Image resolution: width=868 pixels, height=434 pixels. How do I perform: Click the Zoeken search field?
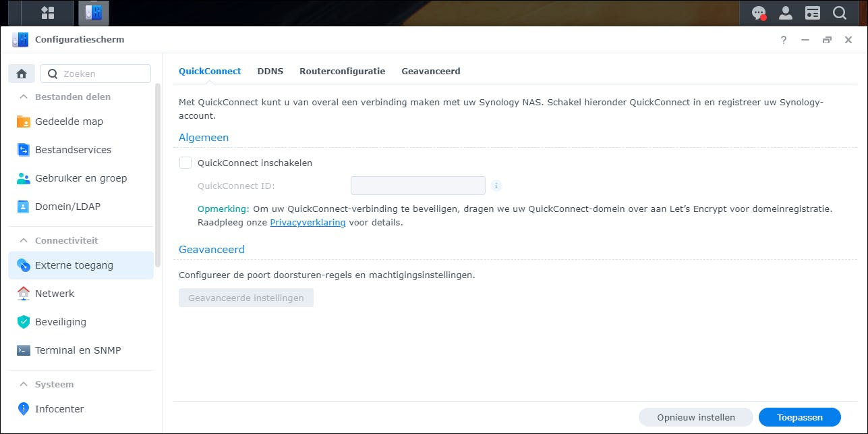click(x=96, y=74)
